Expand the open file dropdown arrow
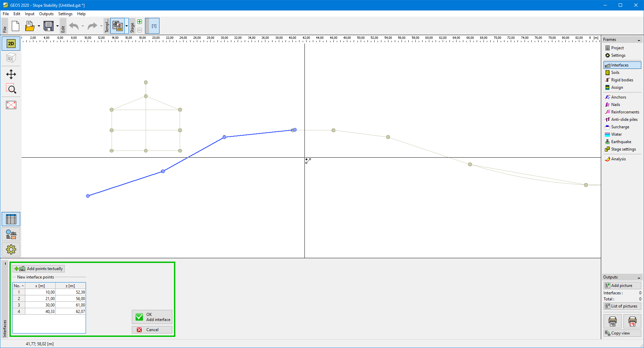 click(x=39, y=26)
